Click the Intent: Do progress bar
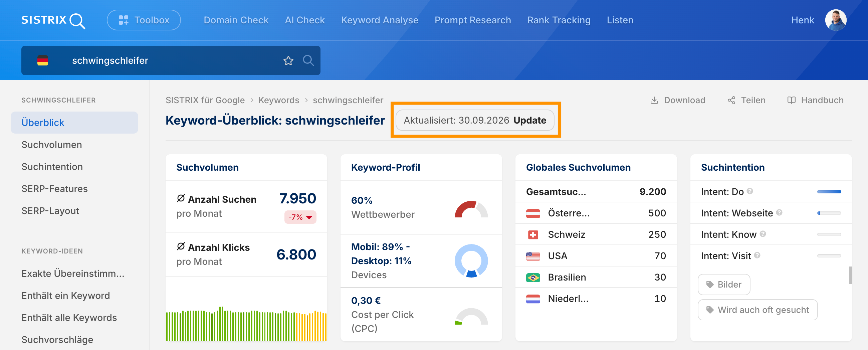 [x=829, y=191]
